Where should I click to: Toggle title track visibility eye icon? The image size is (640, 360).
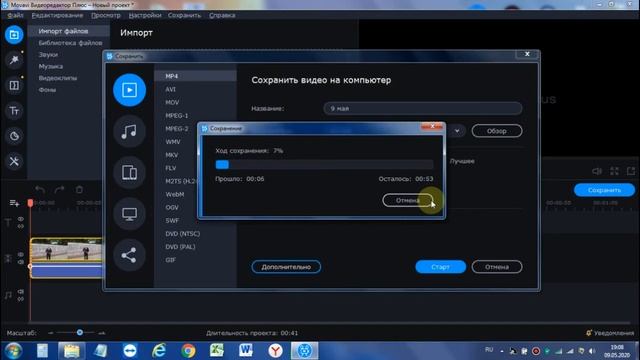20,219
